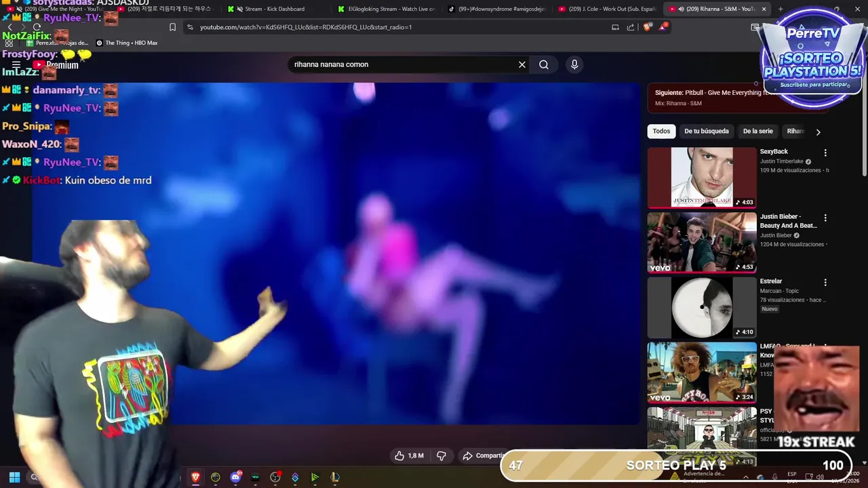Image resolution: width=868 pixels, height=488 pixels.
Task: Switch to the ElGlogloking Stream tab
Action: (x=387, y=9)
